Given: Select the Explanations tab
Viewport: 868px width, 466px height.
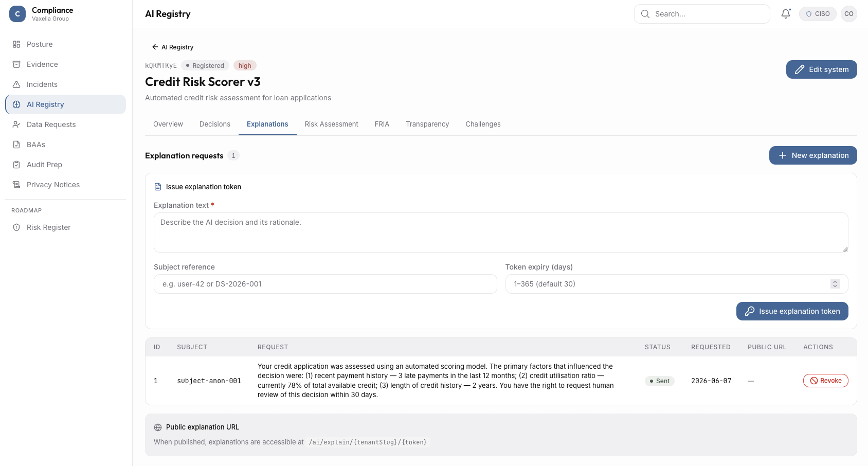Looking at the screenshot, I should (x=267, y=124).
